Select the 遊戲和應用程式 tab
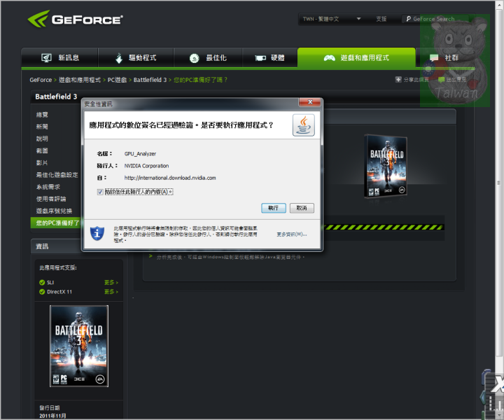 coord(356,58)
